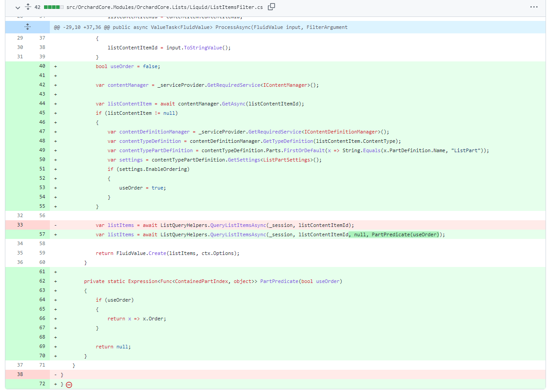The width and height of the screenshot is (550, 392).
Task: Click 'var settings = contentTypePartDefinition.GetSettings' line
Action: [x=214, y=160]
